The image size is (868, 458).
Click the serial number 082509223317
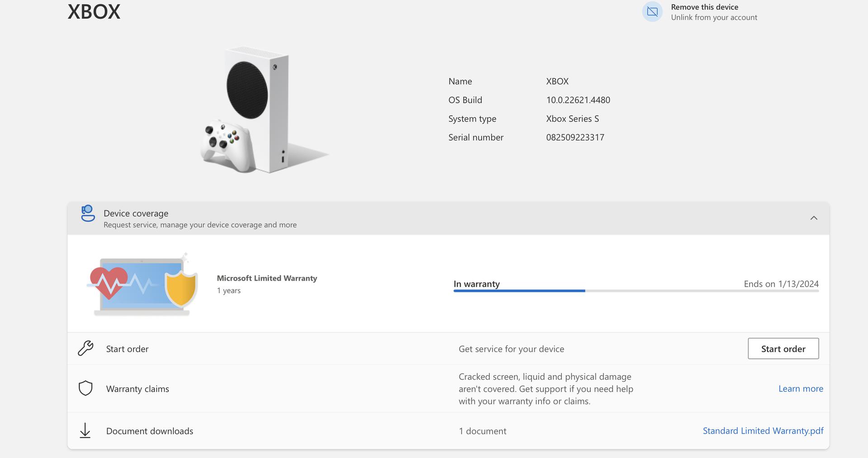pyautogui.click(x=575, y=138)
